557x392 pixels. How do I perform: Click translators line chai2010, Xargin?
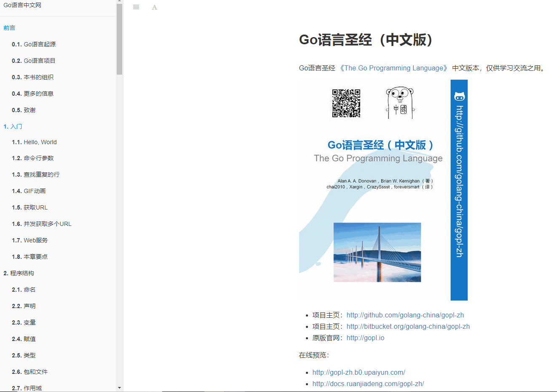(x=380, y=187)
